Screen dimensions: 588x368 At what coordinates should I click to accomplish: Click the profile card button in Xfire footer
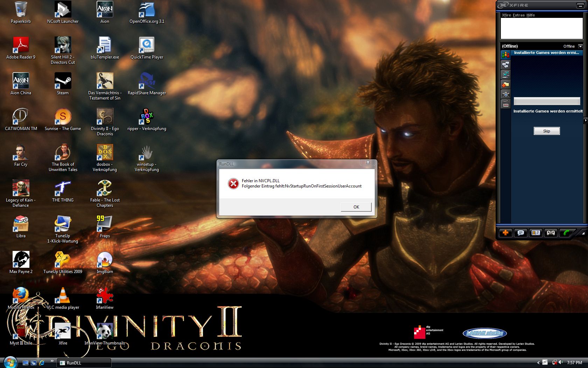pos(535,233)
